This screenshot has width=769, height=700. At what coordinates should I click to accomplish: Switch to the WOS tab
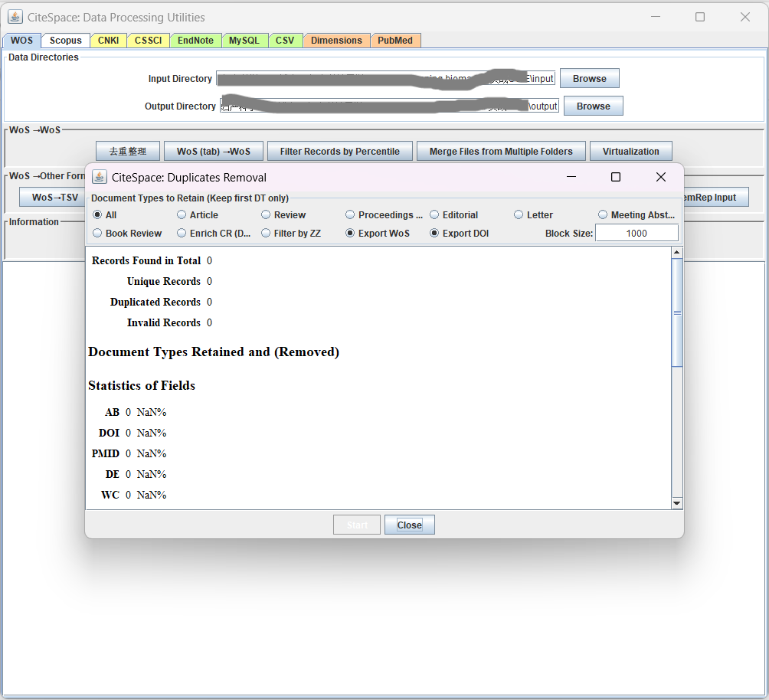pos(21,41)
